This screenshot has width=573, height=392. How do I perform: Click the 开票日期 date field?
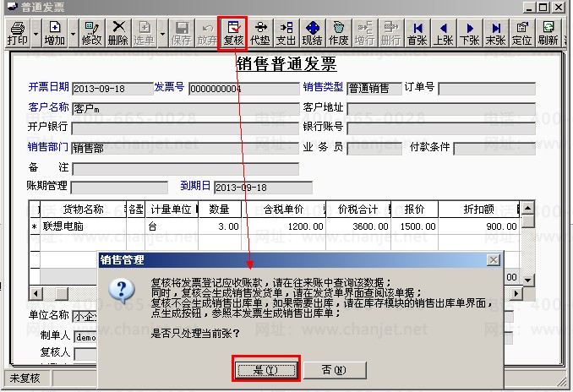tap(112, 89)
